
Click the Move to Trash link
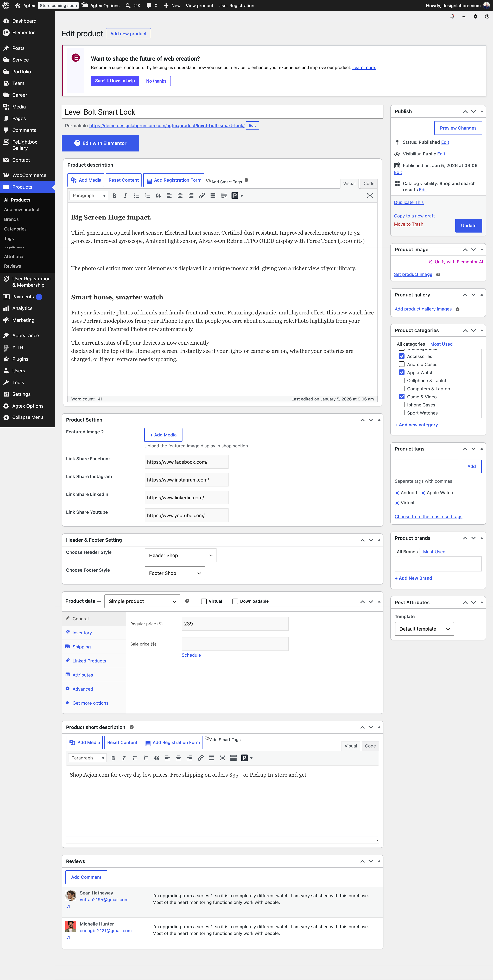click(409, 224)
